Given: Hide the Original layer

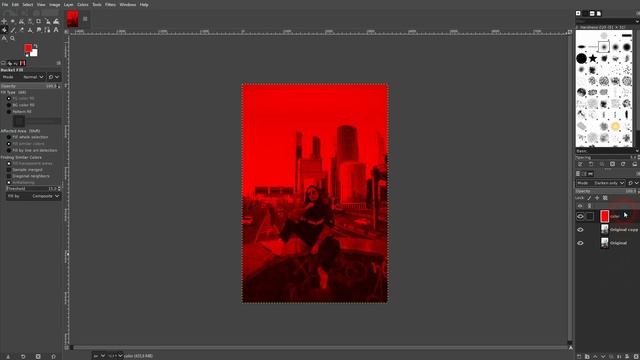Looking at the screenshot, I should (x=580, y=243).
